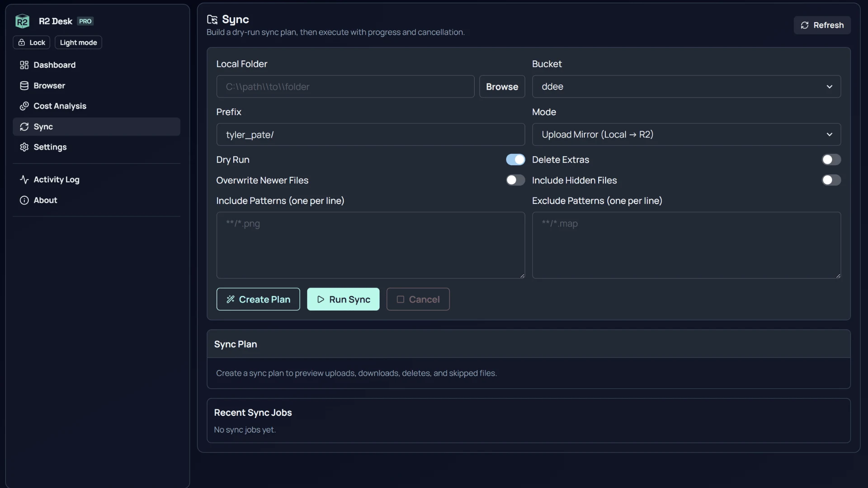Click the R2 Desk app title
Screen dimensions: 868x488
(x=55, y=21)
